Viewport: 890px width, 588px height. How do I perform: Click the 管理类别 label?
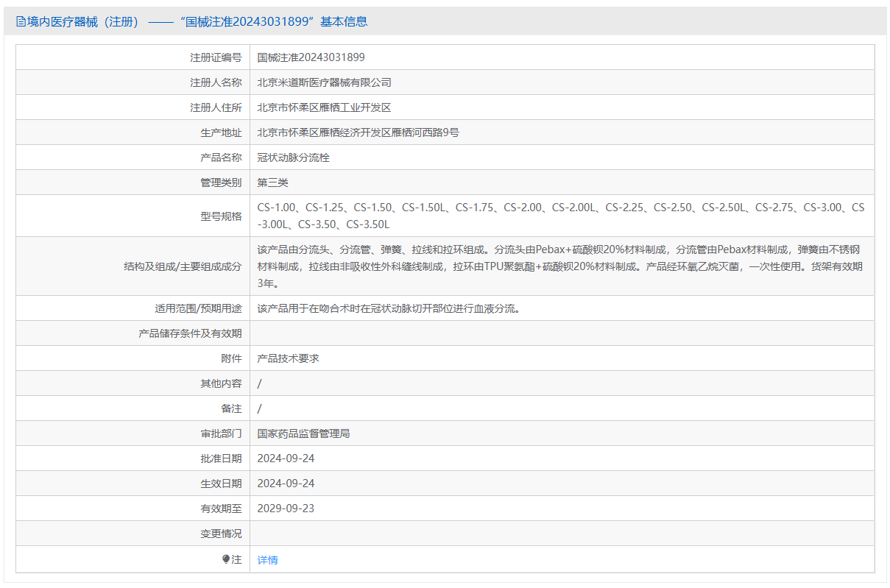pyautogui.click(x=221, y=183)
